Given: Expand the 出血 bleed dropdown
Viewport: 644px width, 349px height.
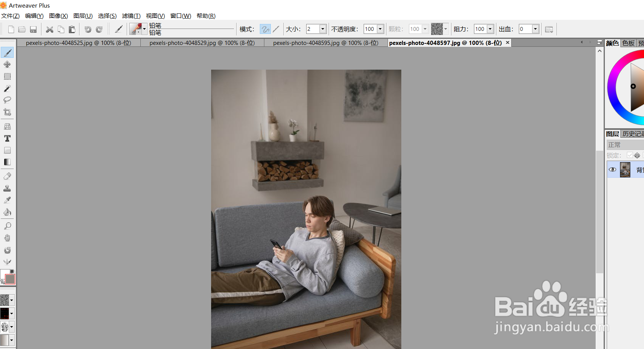Looking at the screenshot, I should click(x=535, y=29).
